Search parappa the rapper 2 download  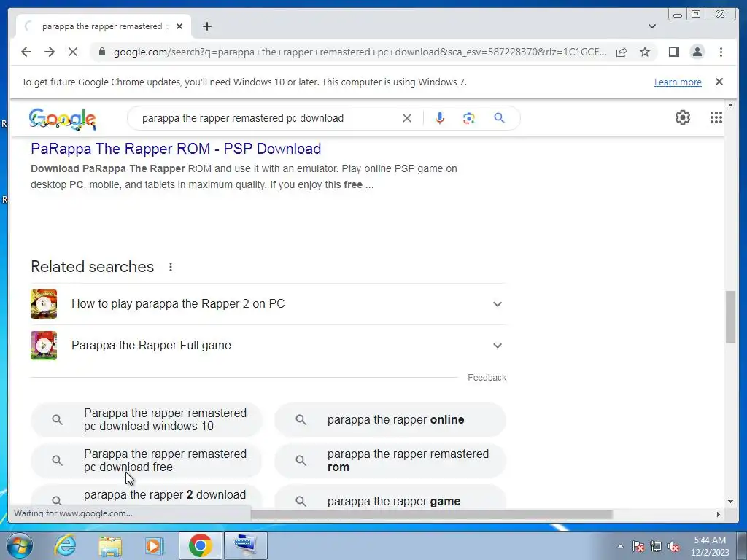click(147, 497)
